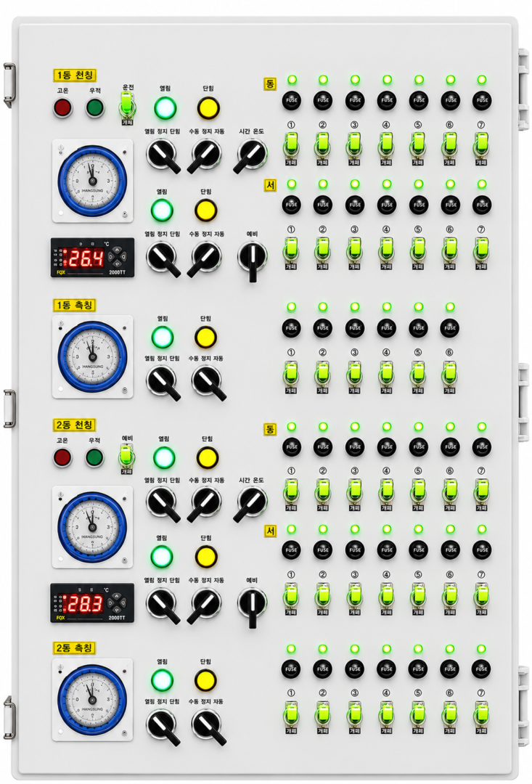Turn the 수동 정지 자동 selector knob in 1동 측창
Screen dimensions: 532x784
point(207,382)
